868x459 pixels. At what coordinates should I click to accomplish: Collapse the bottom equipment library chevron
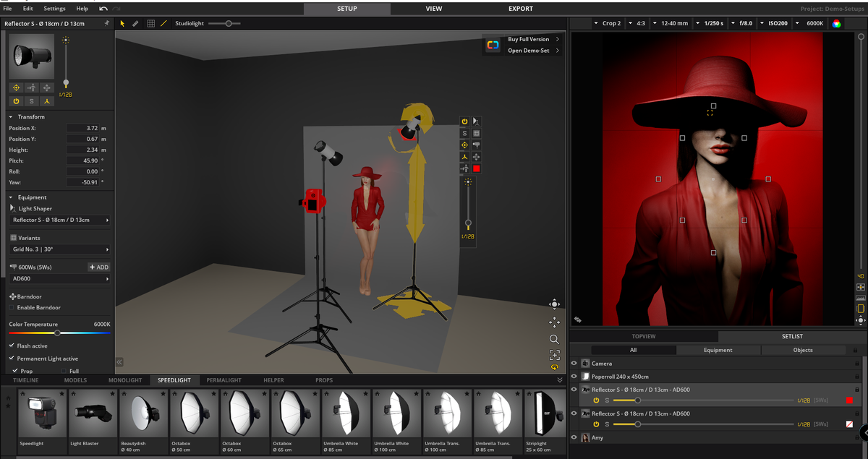[x=559, y=379]
